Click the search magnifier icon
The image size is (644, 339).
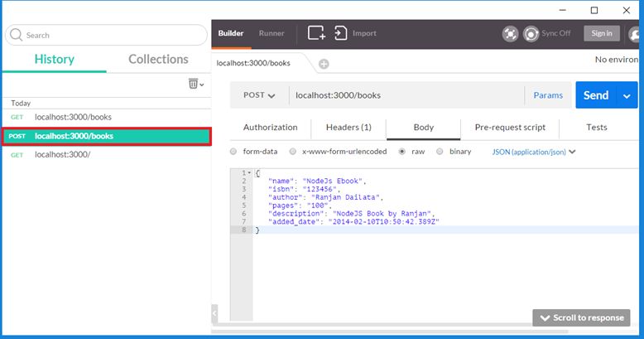point(16,35)
